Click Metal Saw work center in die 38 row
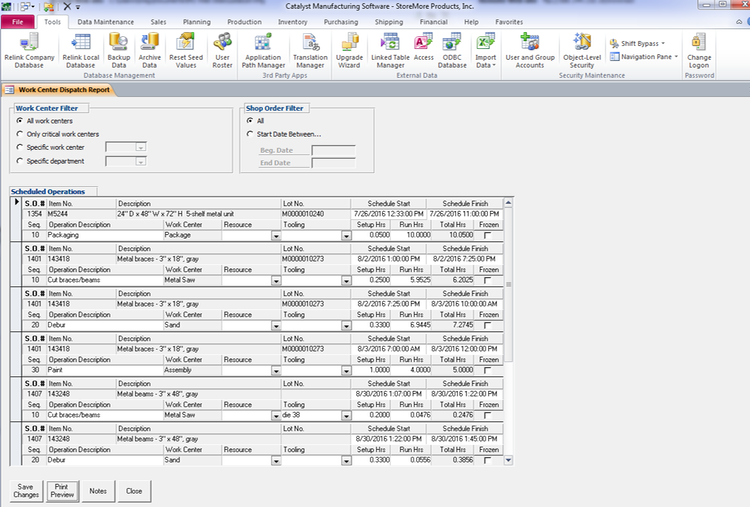Image resolution: width=750 pixels, height=507 pixels. tap(192, 415)
